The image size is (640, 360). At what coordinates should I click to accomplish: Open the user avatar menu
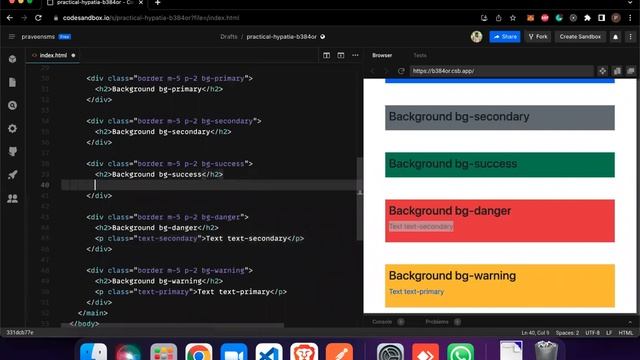pos(476,37)
